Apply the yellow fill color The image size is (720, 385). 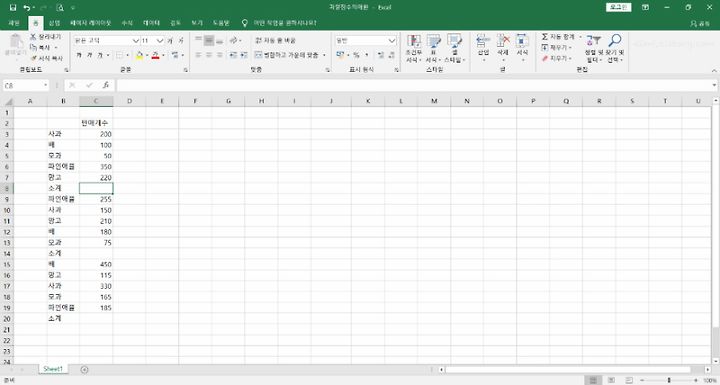click(140, 55)
